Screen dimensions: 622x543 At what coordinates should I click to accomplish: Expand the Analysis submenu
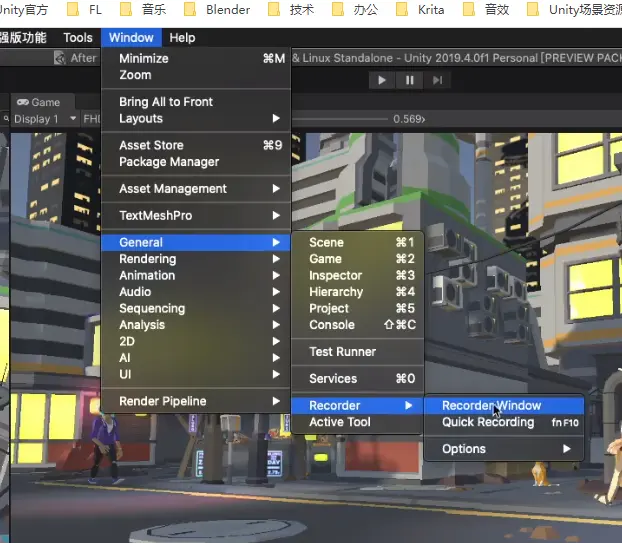[196, 325]
